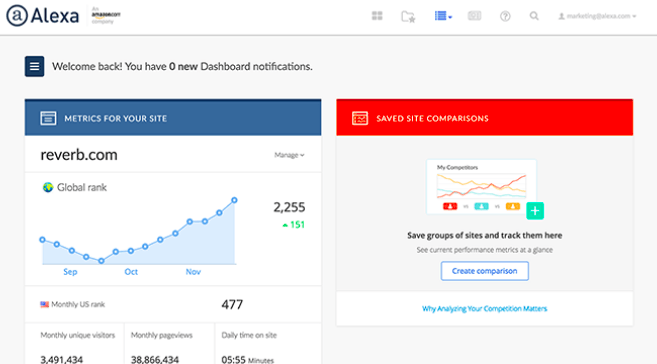This screenshot has width=657, height=364.
Task: Click the reverb.com site title
Action: 79,155
